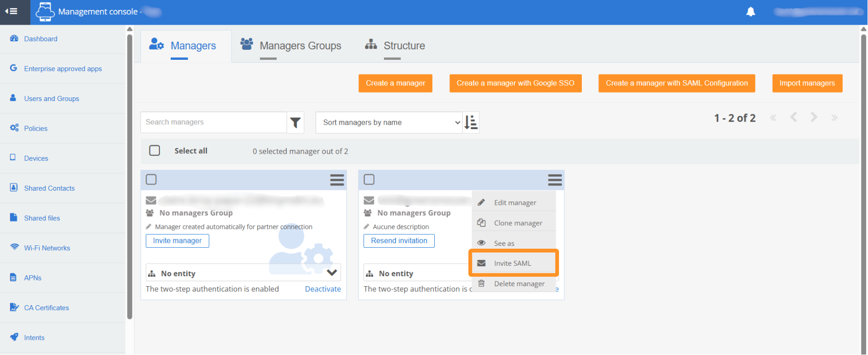Select Invite SAML from the context menu
868x355 pixels.
pos(513,263)
